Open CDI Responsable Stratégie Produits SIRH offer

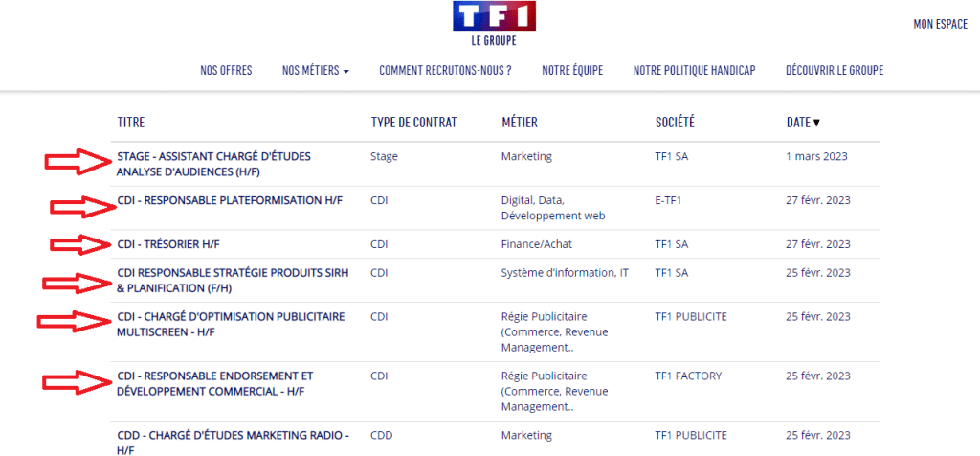(233, 281)
